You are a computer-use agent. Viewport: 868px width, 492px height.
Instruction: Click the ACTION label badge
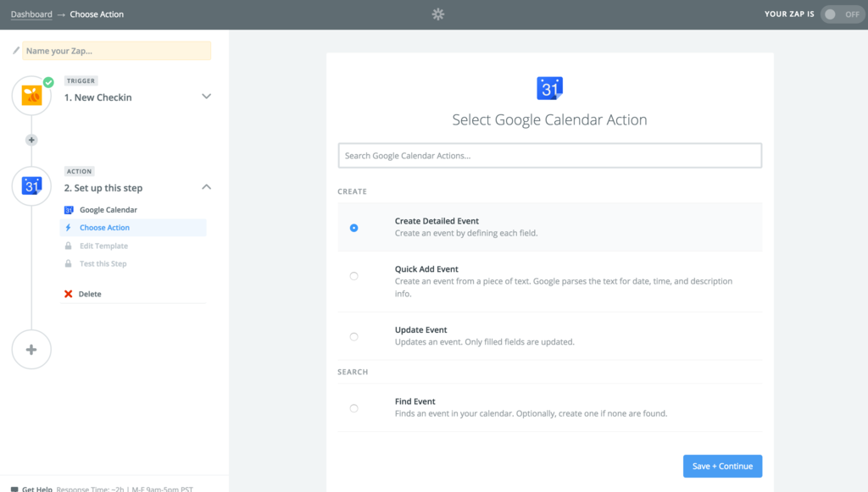pyautogui.click(x=79, y=171)
